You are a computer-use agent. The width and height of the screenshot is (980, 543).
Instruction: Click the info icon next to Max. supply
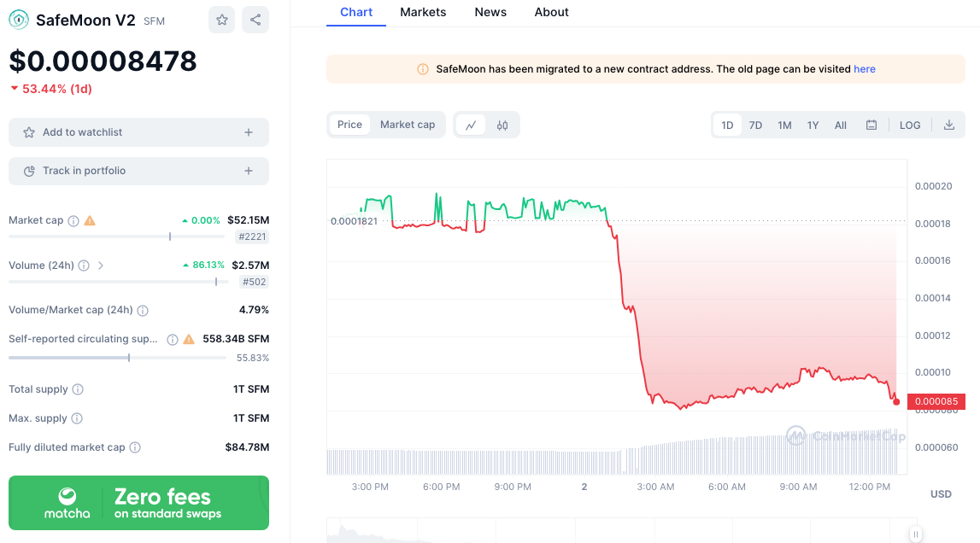(77, 418)
